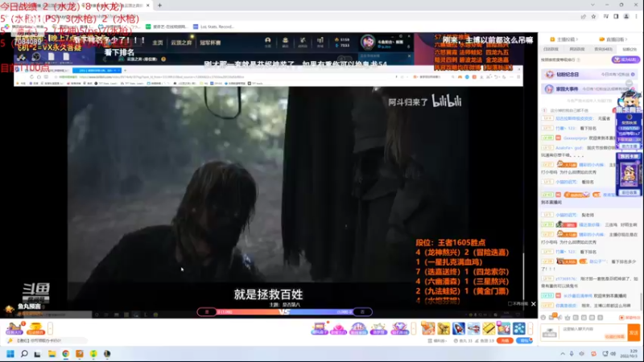Image resolution: width=644 pixels, height=362 pixels.
Task: Click in-stream 主页 home tab
Action: point(158,43)
